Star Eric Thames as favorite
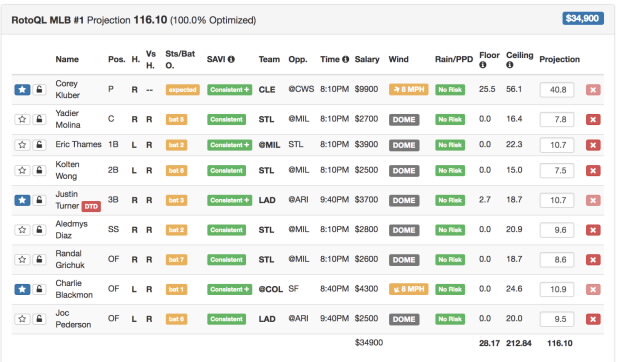 [22, 145]
